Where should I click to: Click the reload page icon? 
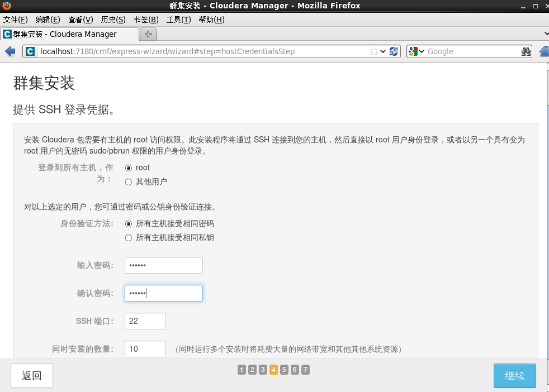394,51
